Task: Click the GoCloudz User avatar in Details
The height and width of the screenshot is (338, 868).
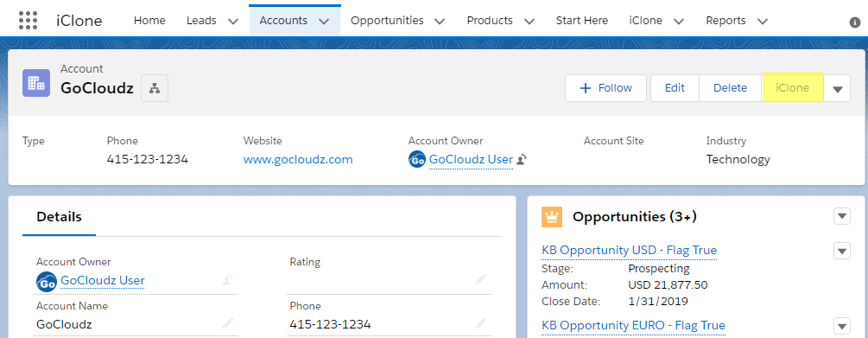Action: coord(47,282)
